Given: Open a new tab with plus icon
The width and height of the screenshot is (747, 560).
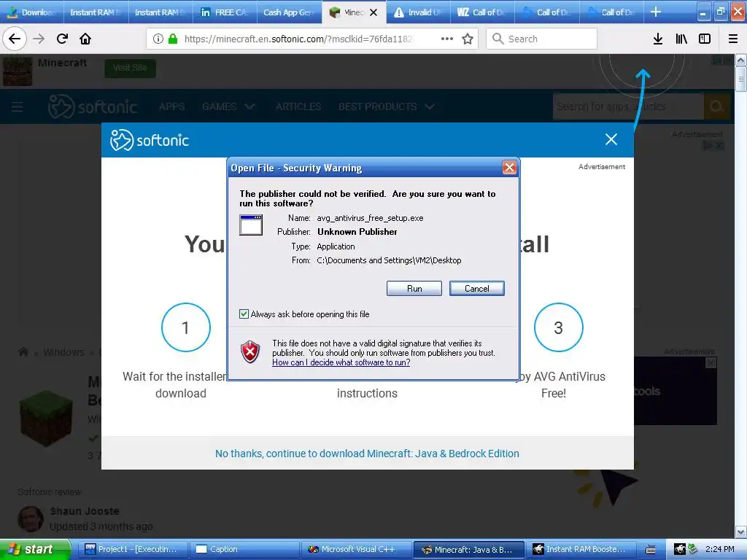Looking at the screenshot, I should click(x=656, y=12).
